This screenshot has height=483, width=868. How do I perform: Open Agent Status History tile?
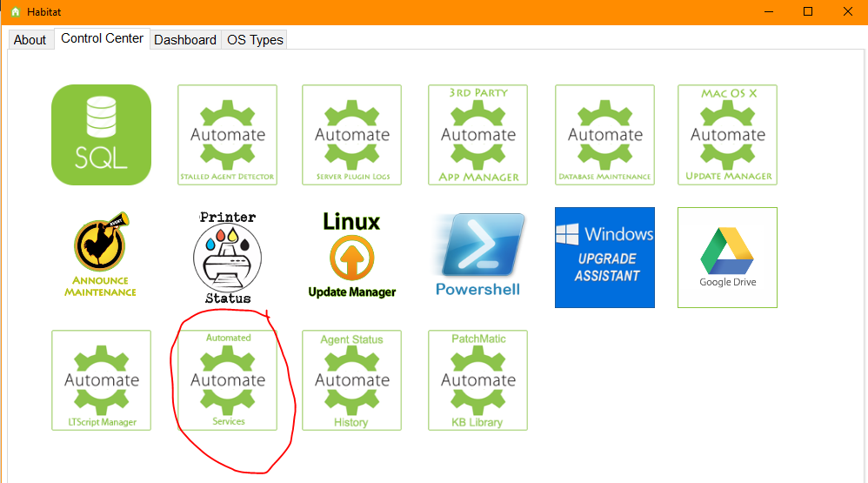(351, 380)
